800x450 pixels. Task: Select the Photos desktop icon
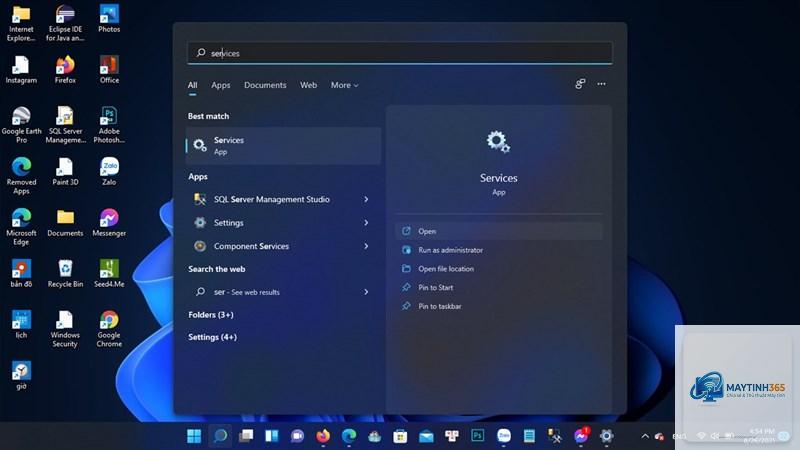(109, 19)
